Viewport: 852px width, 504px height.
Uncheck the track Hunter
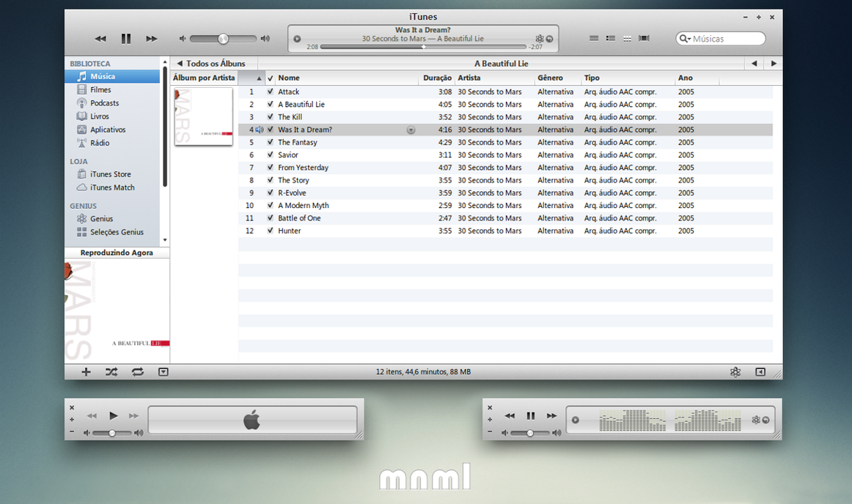[270, 230]
